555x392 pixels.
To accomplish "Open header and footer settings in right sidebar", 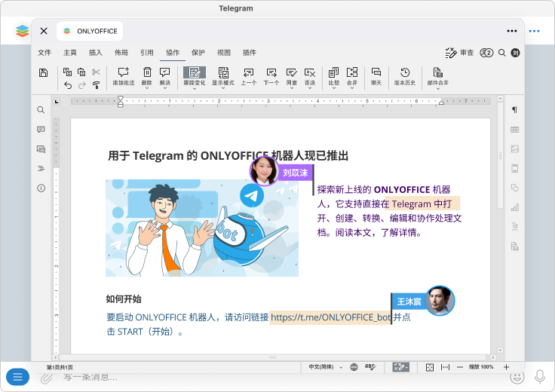I will 514,168.
